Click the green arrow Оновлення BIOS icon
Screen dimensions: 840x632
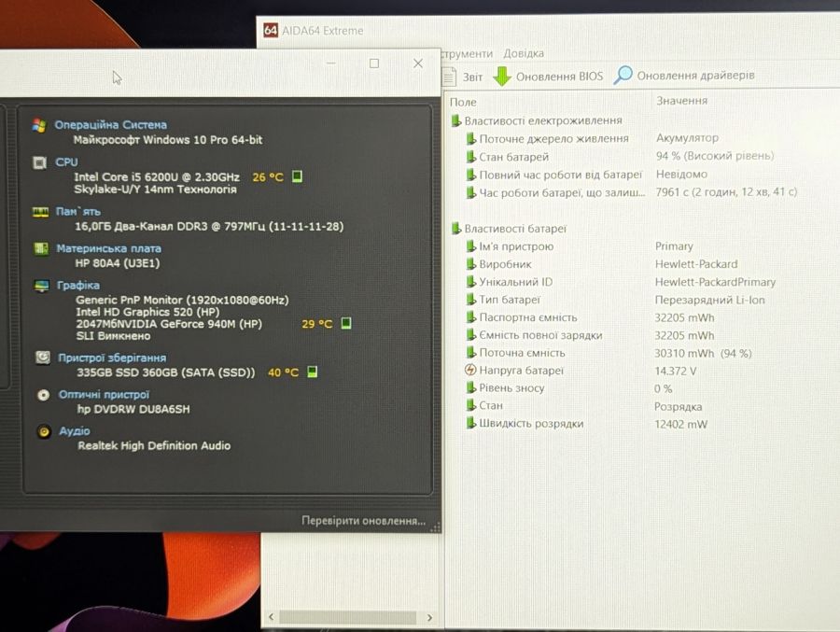502,77
